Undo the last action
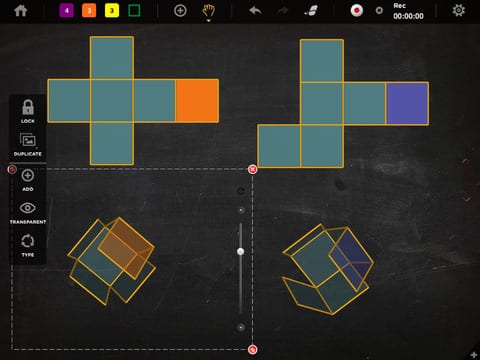The image size is (480, 360). pyautogui.click(x=255, y=11)
